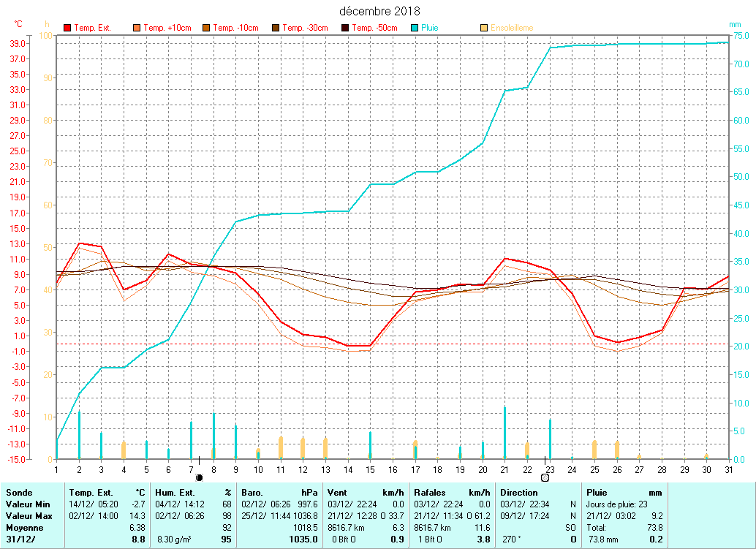Image resolution: width=756 pixels, height=549 pixels.
Task: Click the °C axis unit label
Action: tap(18, 24)
